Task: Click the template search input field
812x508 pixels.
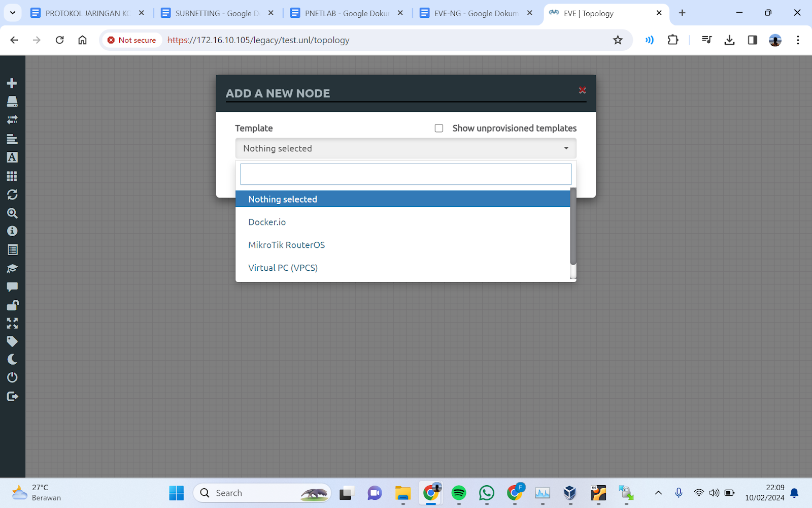Action: coord(405,174)
